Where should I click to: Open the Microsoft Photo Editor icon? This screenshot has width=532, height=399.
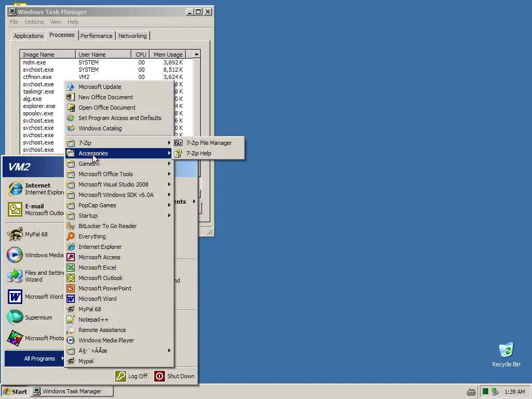[15, 338]
